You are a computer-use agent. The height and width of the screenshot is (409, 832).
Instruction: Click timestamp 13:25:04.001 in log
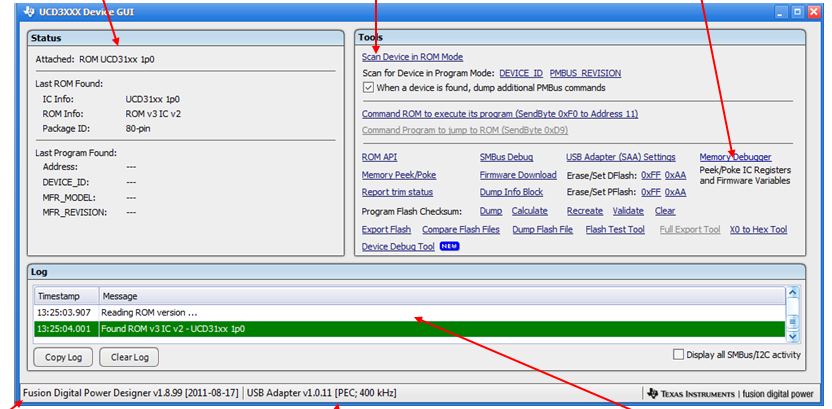[64, 329]
